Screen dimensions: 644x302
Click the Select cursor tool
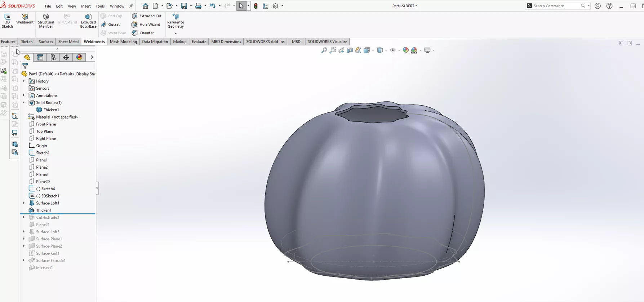click(241, 6)
